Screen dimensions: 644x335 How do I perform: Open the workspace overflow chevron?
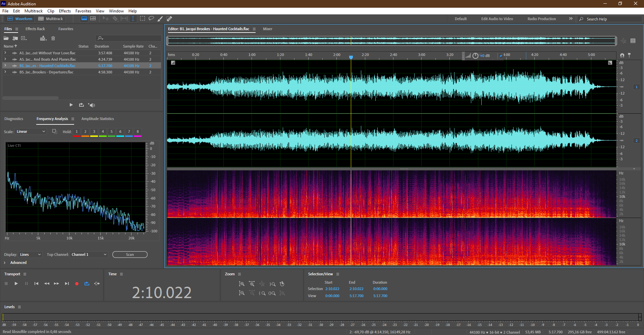point(571,19)
